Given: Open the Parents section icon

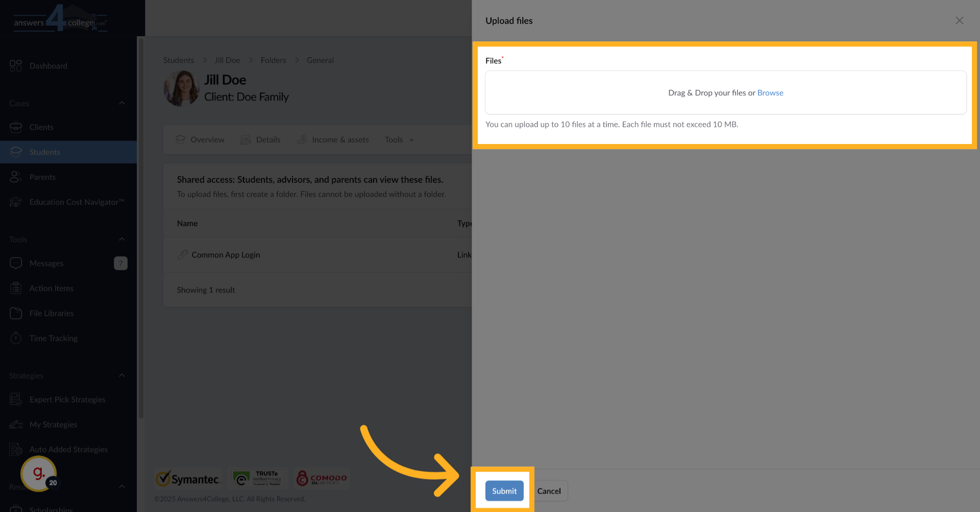Looking at the screenshot, I should [x=16, y=177].
